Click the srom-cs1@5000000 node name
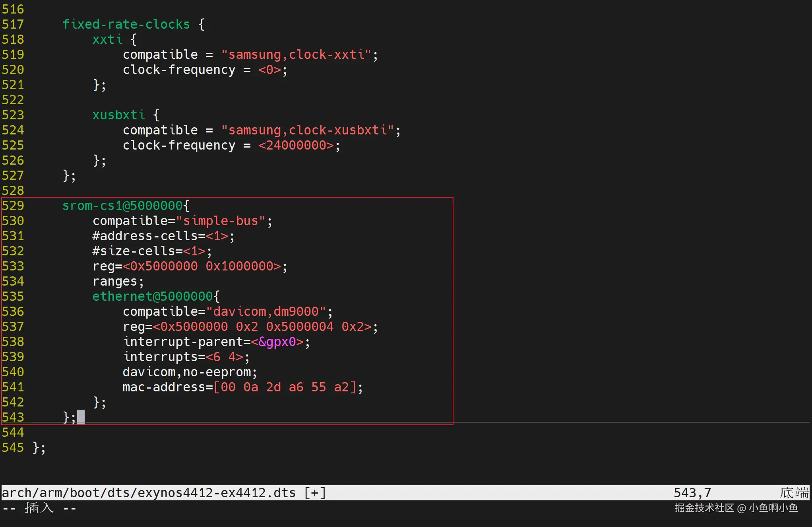This screenshot has width=812, height=527. [122, 206]
